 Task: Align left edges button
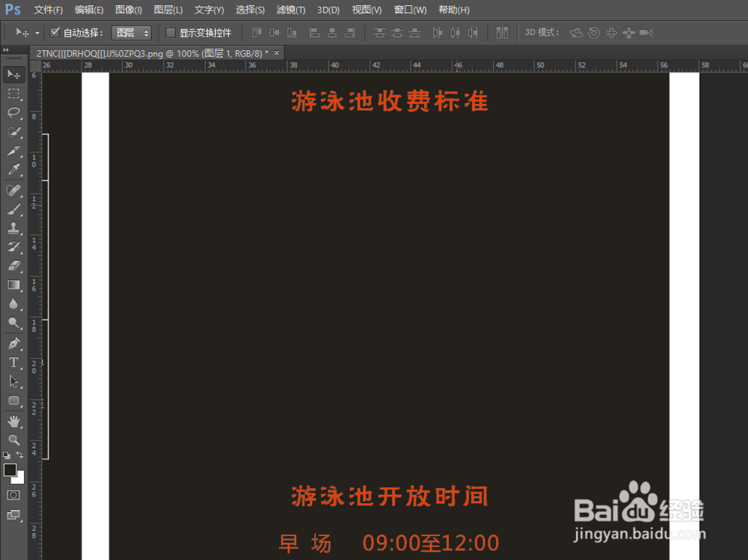tap(314, 32)
